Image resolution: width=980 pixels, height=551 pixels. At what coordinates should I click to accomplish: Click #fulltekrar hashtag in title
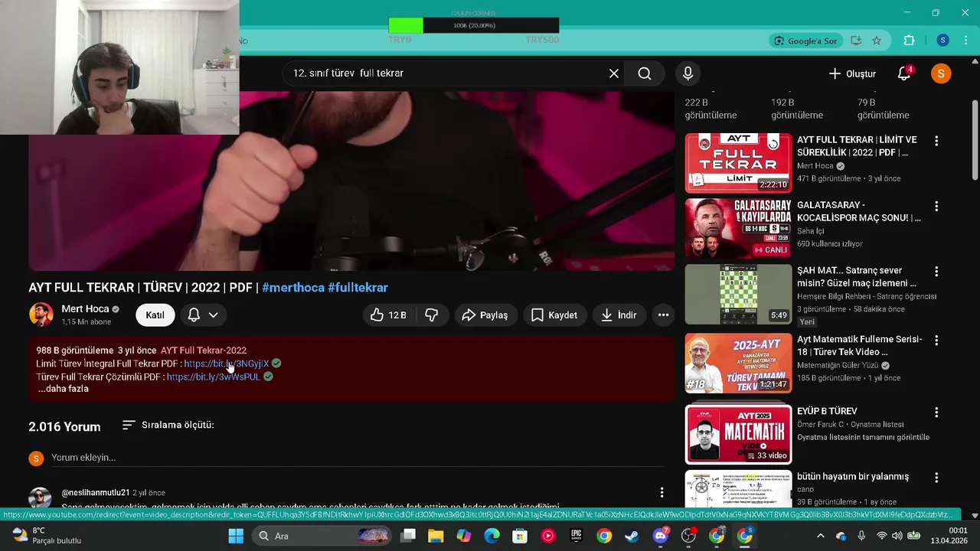pos(358,288)
